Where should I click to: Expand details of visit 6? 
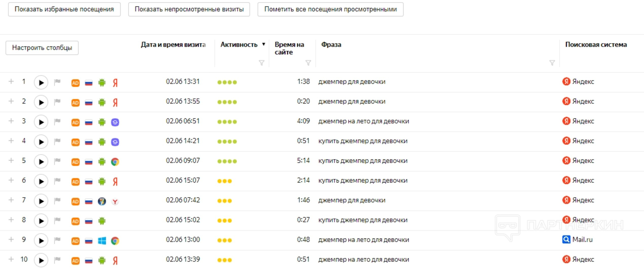(x=11, y=180)
